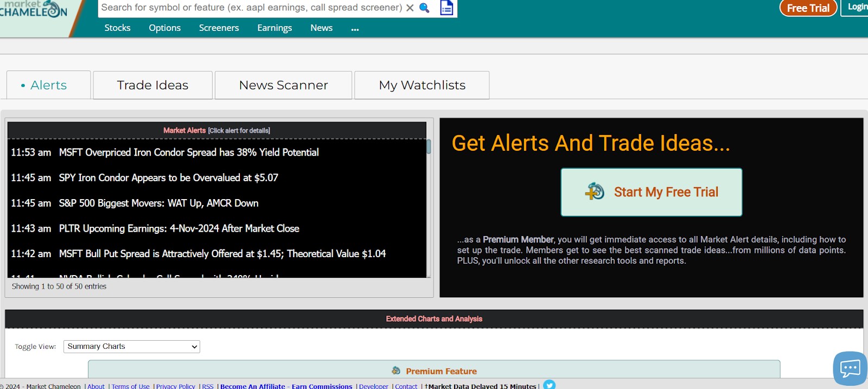868x389 pixels.
Task: Switch to the News Scanner tab
Action: [283, 85]
